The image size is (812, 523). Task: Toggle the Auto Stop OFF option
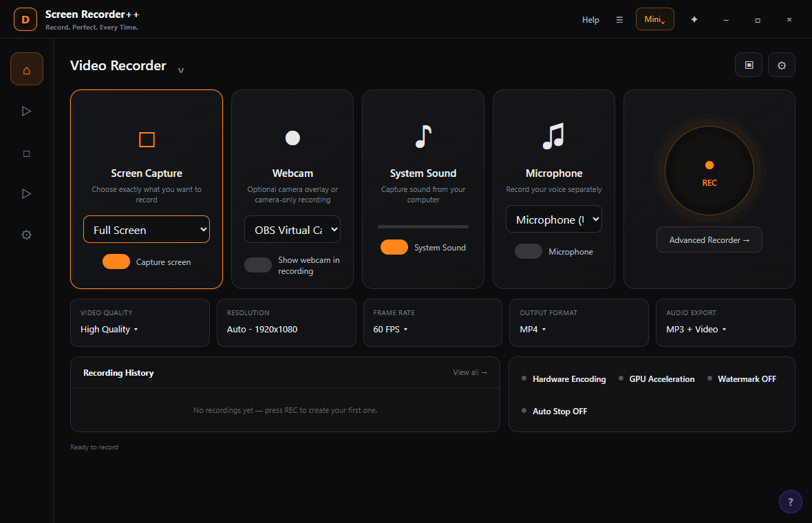[554, 411]
